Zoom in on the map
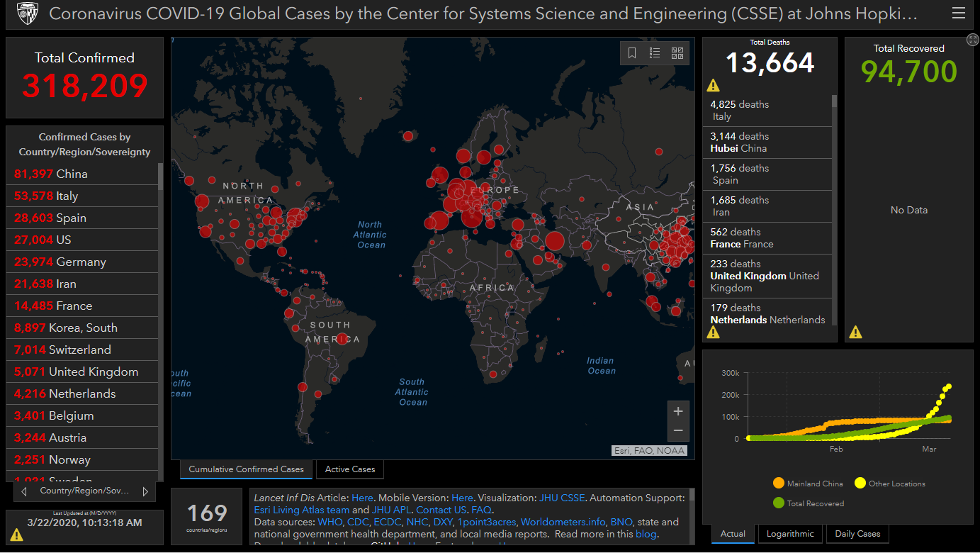 point(678,411)
